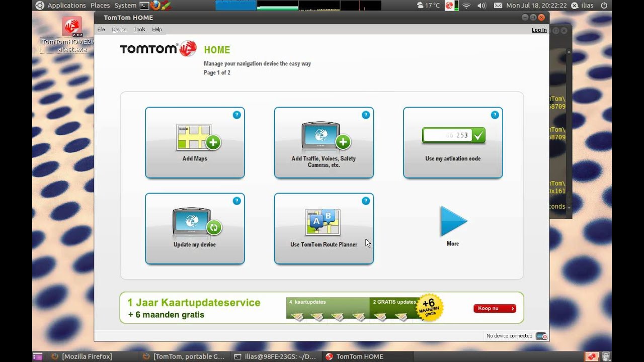Launch Firefox from top panel
The image size is (644, 362).
(x=155, y=6)
